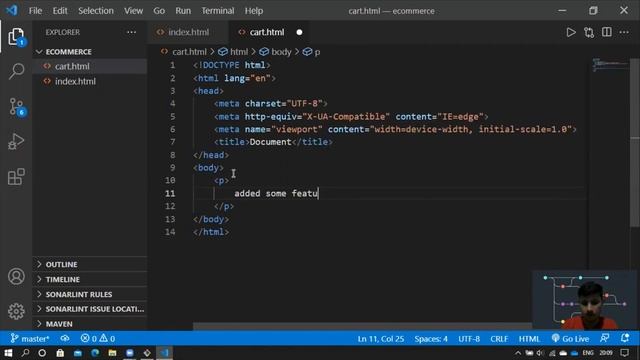The image size is (640, 360).
Task: Switch to the index.html tab
Action: [189, 32]
